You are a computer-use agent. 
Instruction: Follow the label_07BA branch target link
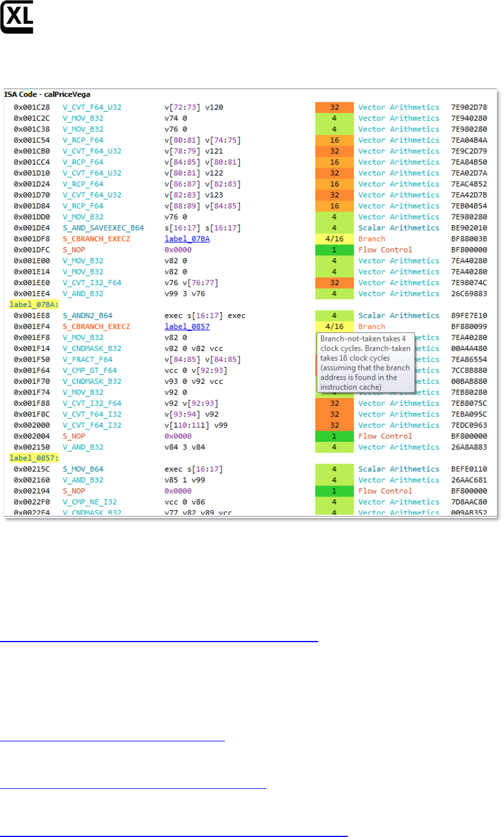pyautogui.click(x=187, y=239)
